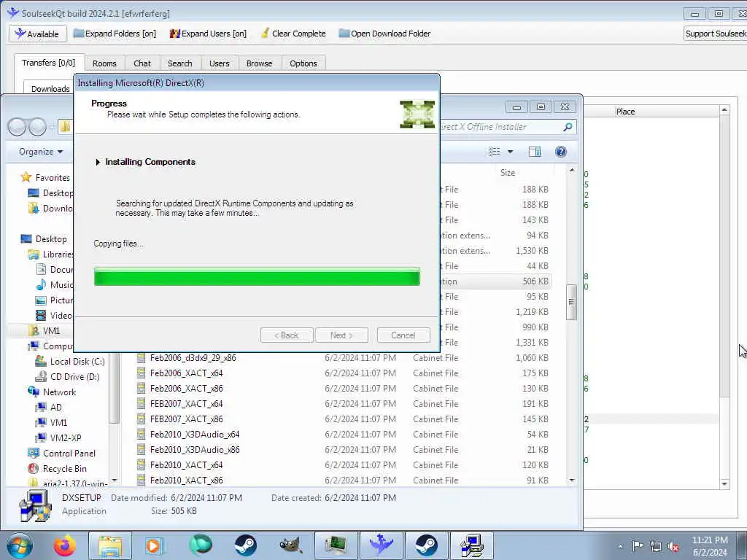The height and width of the screenshot is (560, 747).
Task: Click the DirectX logo icon in installer
Action: (x=417, y=114)
